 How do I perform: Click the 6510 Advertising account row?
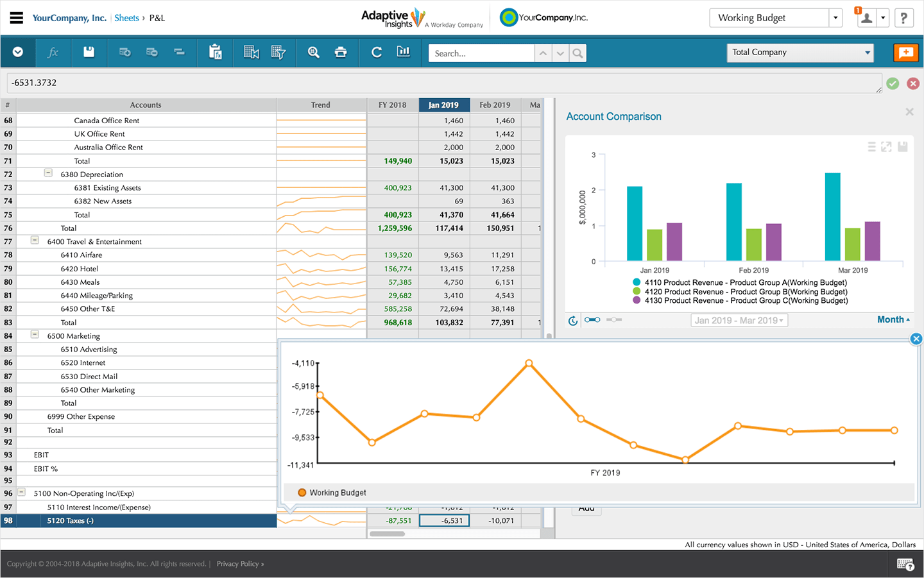(x=146, y=350)
